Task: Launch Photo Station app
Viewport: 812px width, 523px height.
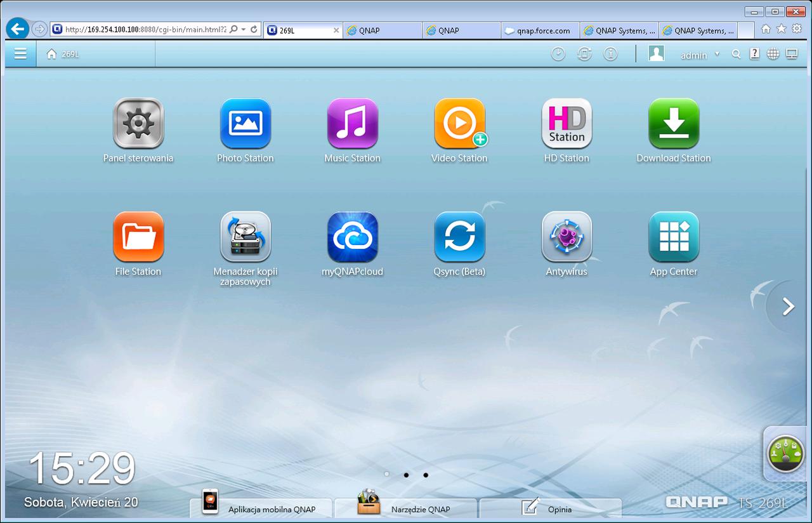Action: coord(246,123)
